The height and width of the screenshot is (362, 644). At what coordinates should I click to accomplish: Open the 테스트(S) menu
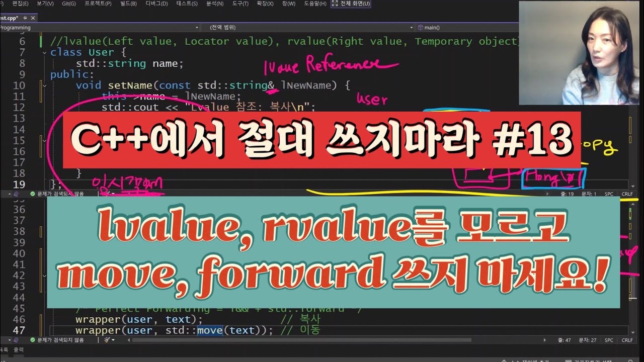point(187,4)
